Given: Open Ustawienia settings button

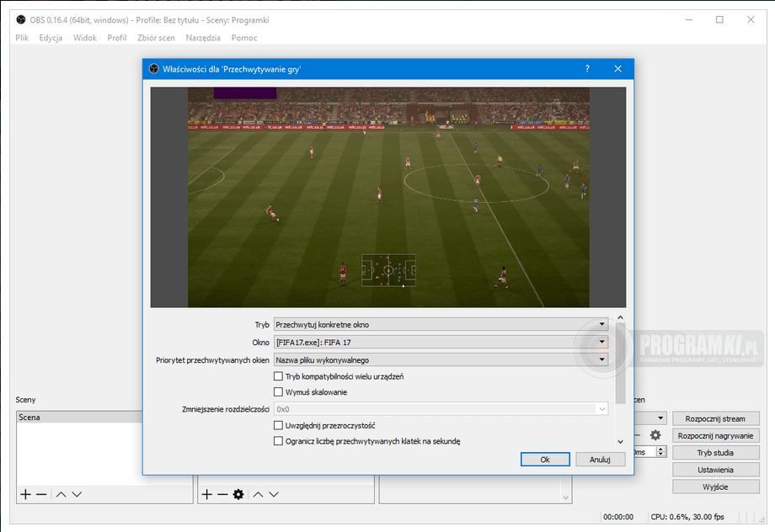Looking at the screenshot, I should pyautogui.click(x=716, y=470).
